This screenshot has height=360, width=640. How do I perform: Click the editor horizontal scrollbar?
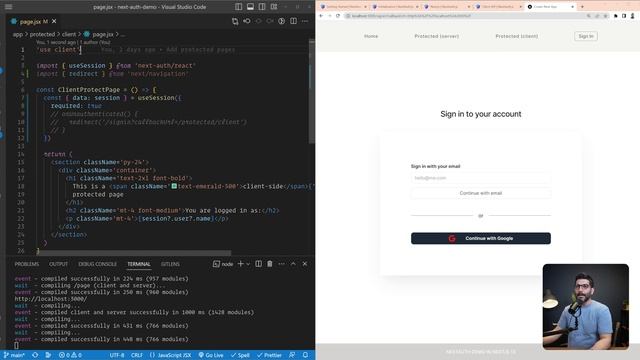point(133,253)
